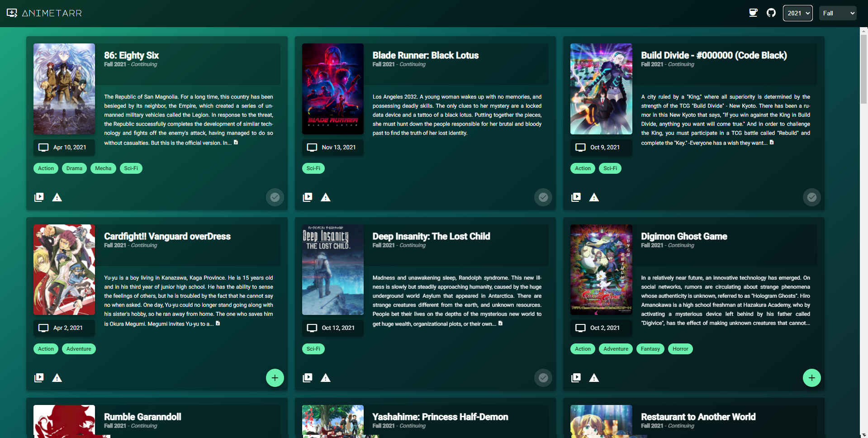This screenshot has height=438, width=868.
Task: Play trailer for Build Divide Code Black
Action: click(x=576, y=197)
